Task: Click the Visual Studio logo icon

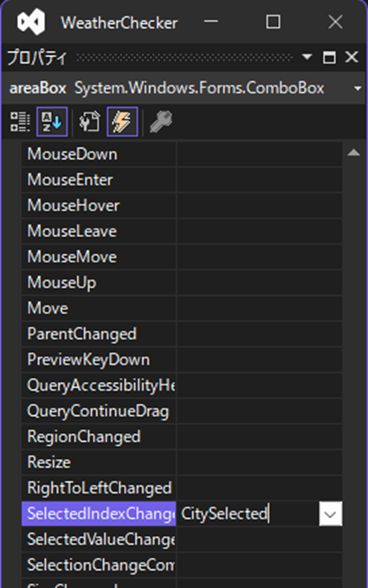Action: point(31,22)
